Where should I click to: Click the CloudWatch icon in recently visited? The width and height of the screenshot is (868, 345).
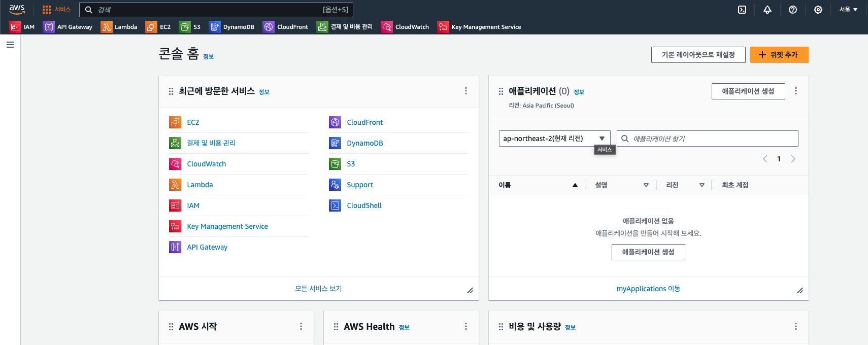coord(175,164)
